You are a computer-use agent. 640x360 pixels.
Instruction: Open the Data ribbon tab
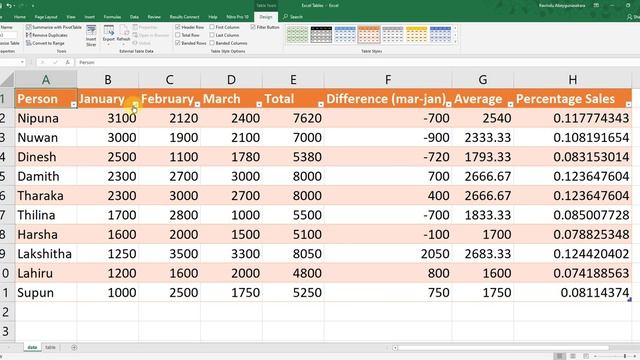pos(134,17)
